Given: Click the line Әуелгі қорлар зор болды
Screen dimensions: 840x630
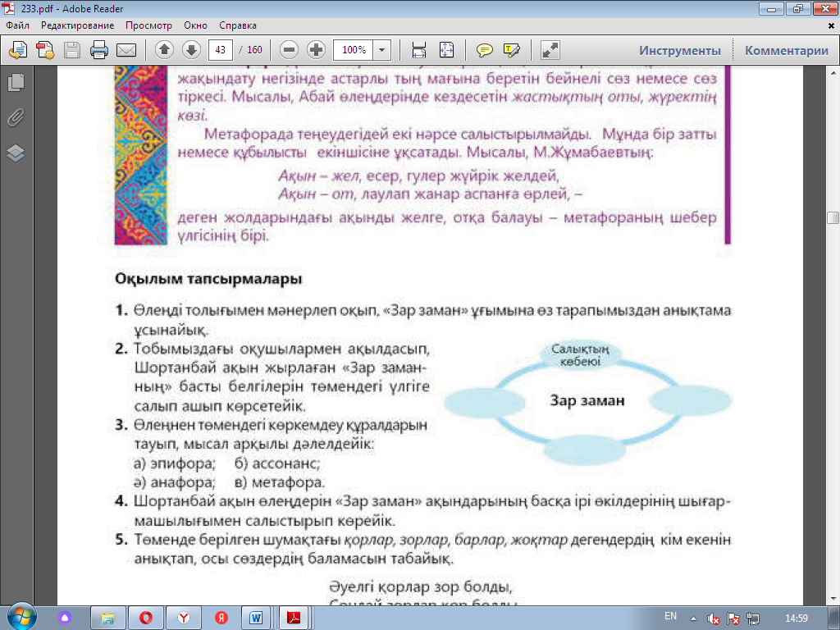Looking at the screenshot, I should point(421,587).
